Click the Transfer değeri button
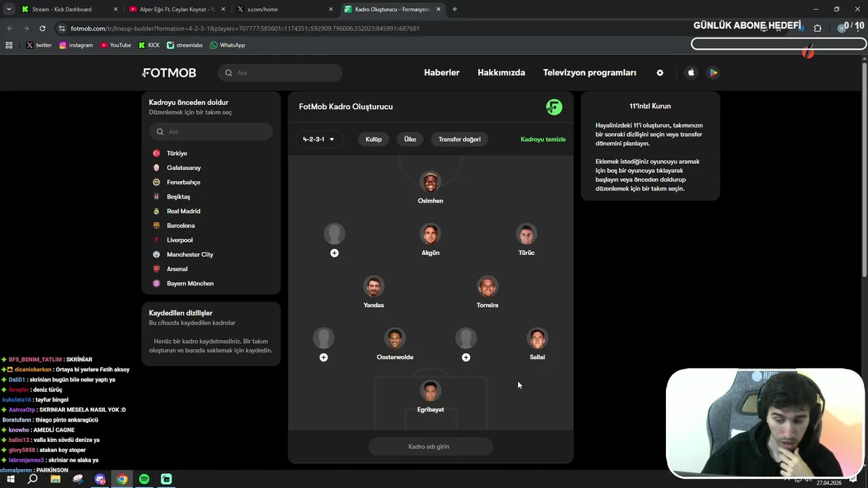This screenshot has width=868, height=488. point(459,139)
